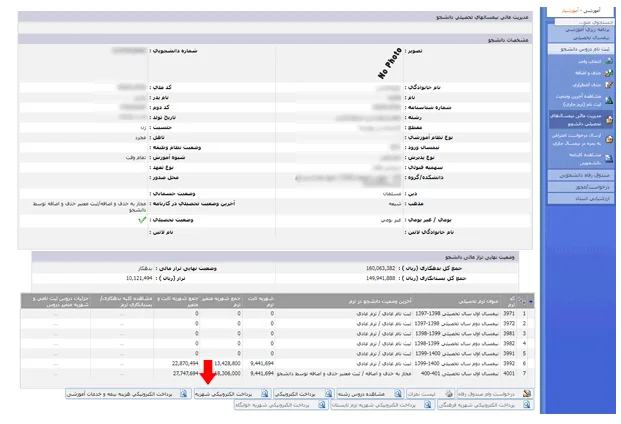This screenshot has width=621, height=424.
Task: Click icon on درخواست وام صندوق رفاه
Action: (x=526, y=394)
